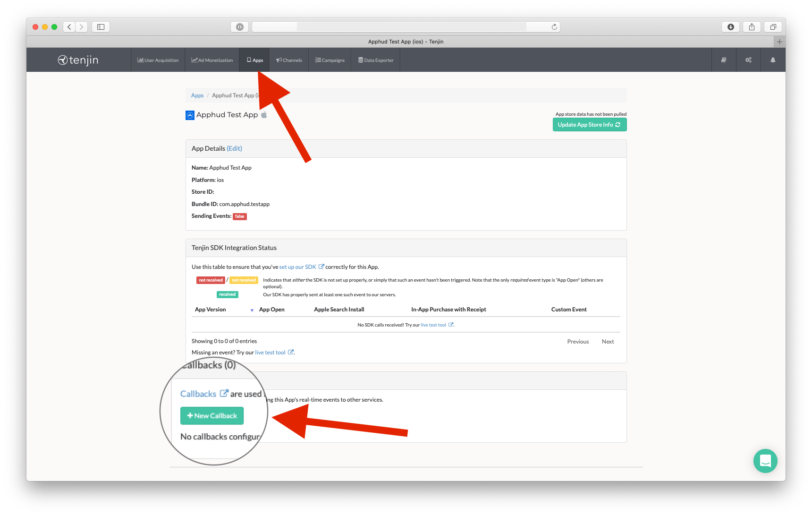This screenshot has height=516, width=812.
Task: Open 'set up our SDK' link
Action: click(301, 267)
